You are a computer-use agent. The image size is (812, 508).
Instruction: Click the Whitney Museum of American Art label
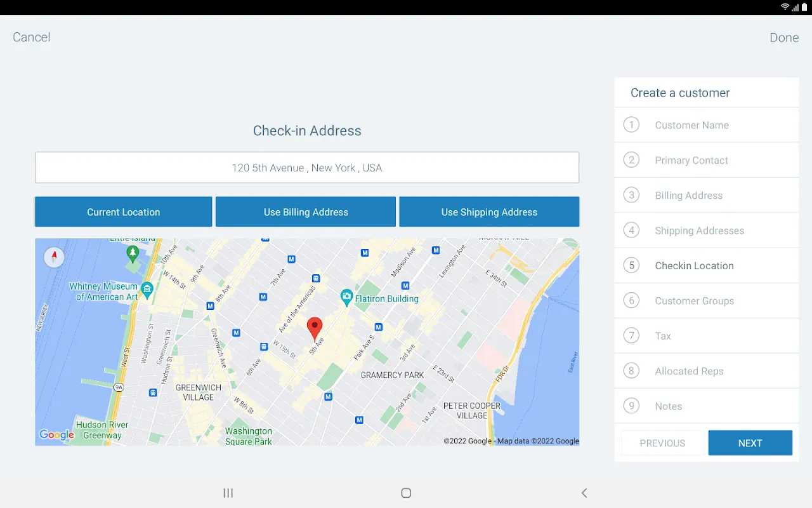(x=103, y=291)
